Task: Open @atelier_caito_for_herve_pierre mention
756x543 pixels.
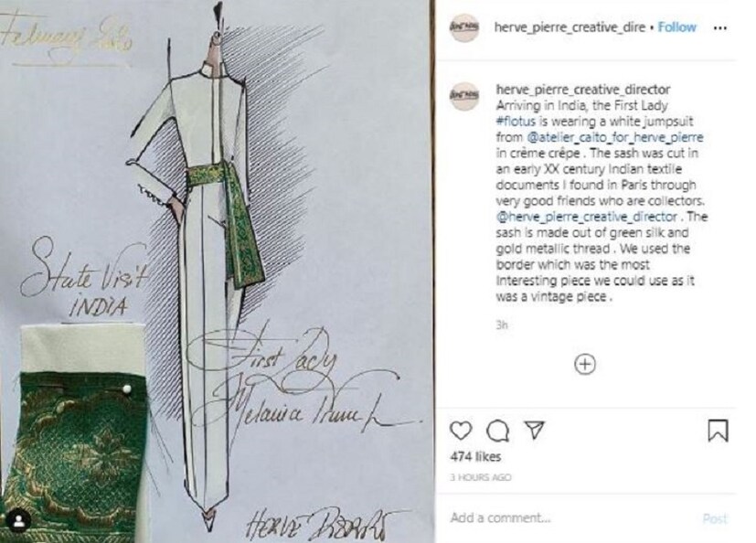Action: [614, 137]
